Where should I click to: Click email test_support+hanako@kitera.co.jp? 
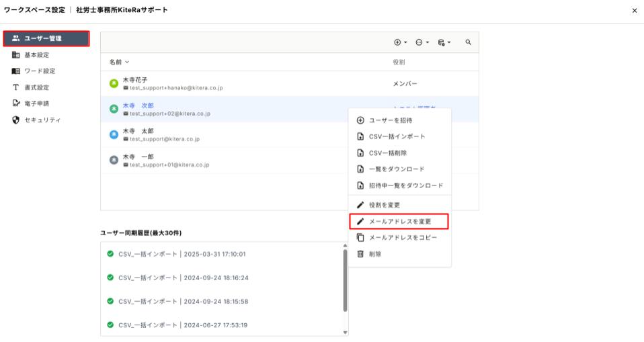176,88
